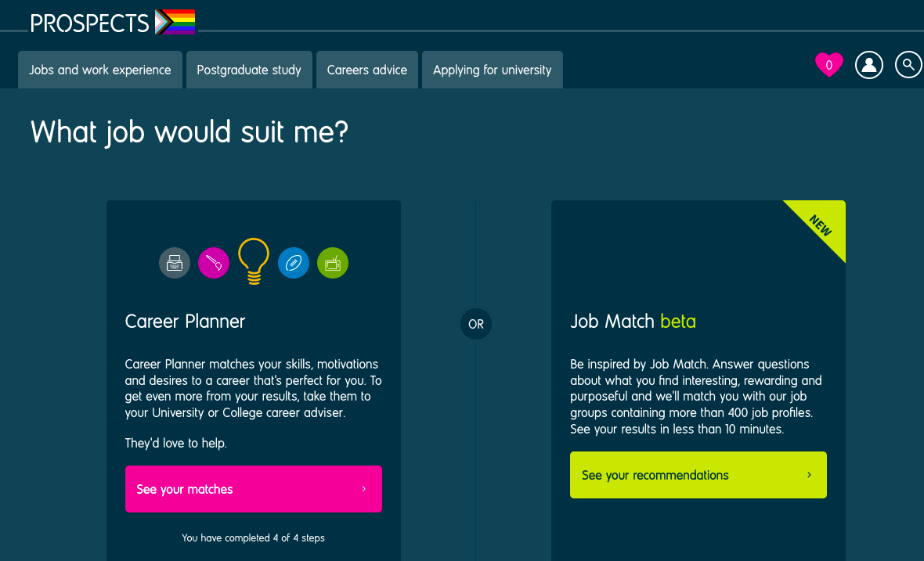Click the NEW corner ribbon badge
This screenshot has width=924, height=561.
822,225
